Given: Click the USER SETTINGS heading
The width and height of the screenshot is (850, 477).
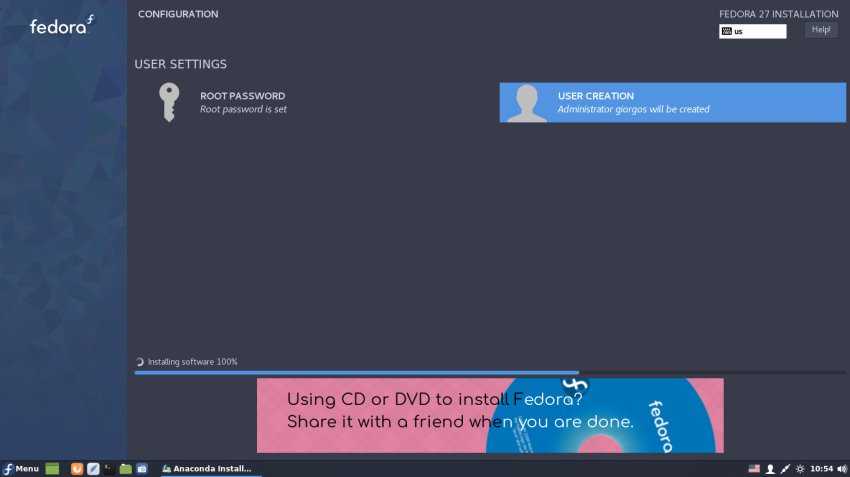Looking at the screenshot, I should [x=181, y=64].
